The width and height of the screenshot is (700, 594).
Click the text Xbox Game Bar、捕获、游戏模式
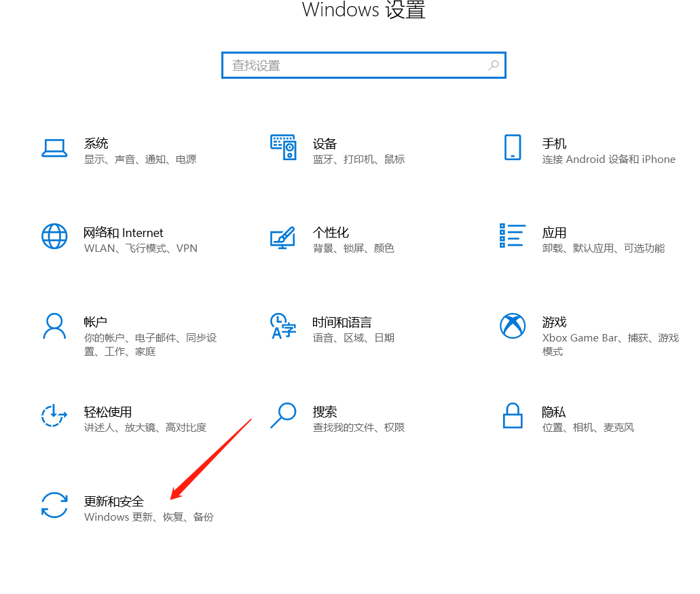coord(610,345)
